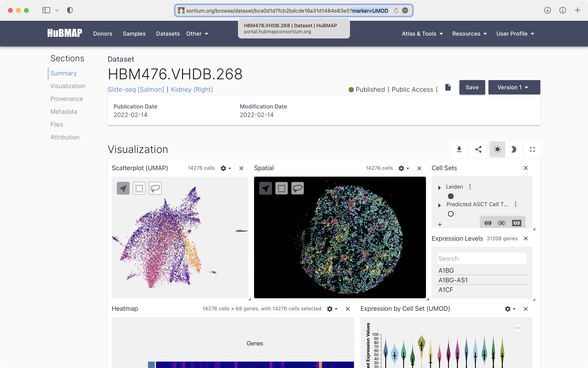The width and height of the screenshot is (588, 368).
Task: Open the Slide-seq [Salmon] link
Action: [x=136, y=89]
